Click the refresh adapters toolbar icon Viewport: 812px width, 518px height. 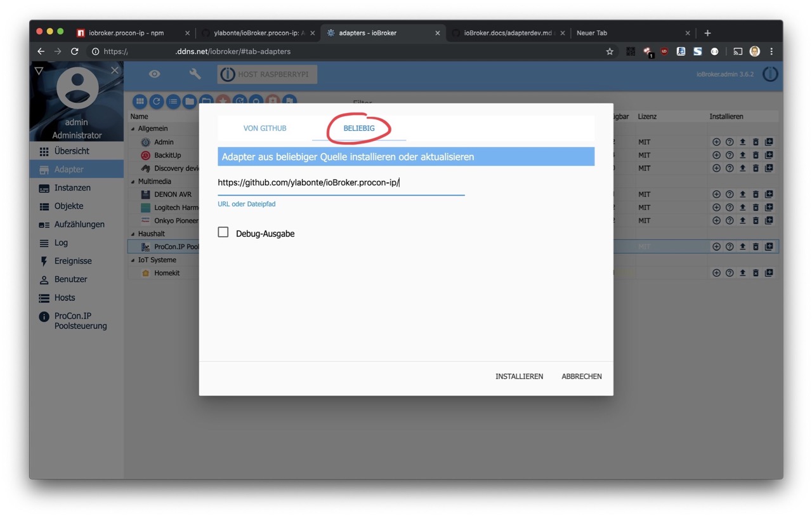[157, 102]
